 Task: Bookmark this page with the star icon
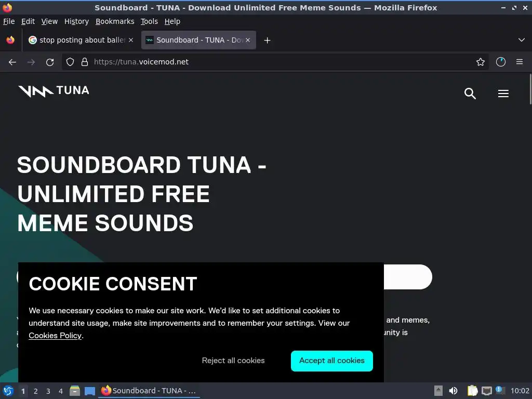(x=480, y=62)
